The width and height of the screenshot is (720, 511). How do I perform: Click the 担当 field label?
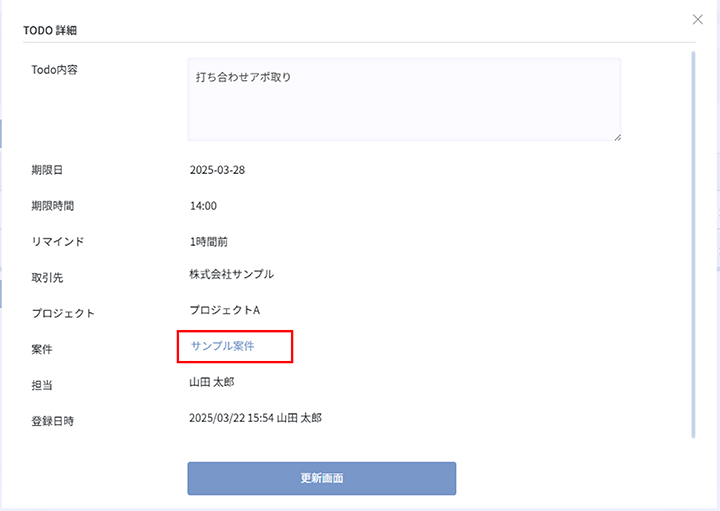(x=41, y=385)
